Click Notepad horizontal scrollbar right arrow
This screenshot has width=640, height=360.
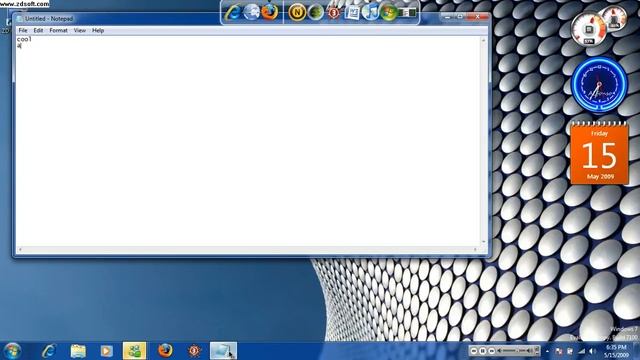pyautogui.click(x=476, y=249)
